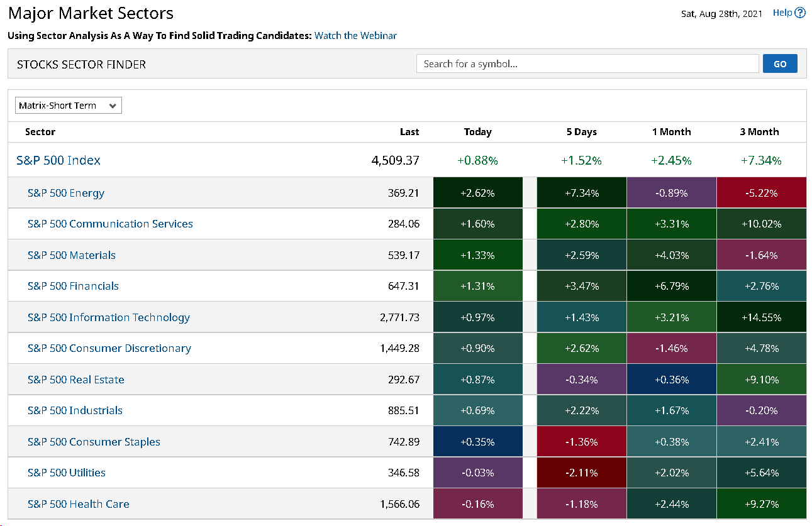The height and width of the screenshot is (526, 812).
Task: Open S&P 500 Communication Services sector
Action: 110,224
